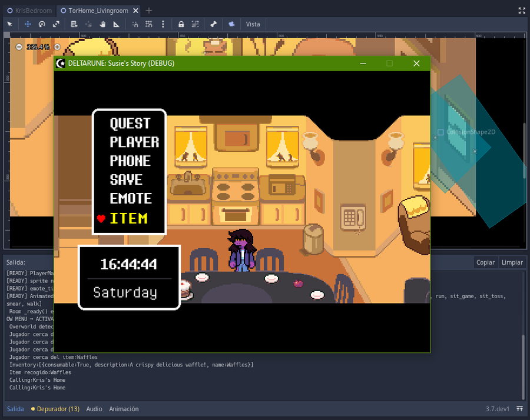
Task: Click the last 'Calling:Kris's Home' line
Action: 37,388
